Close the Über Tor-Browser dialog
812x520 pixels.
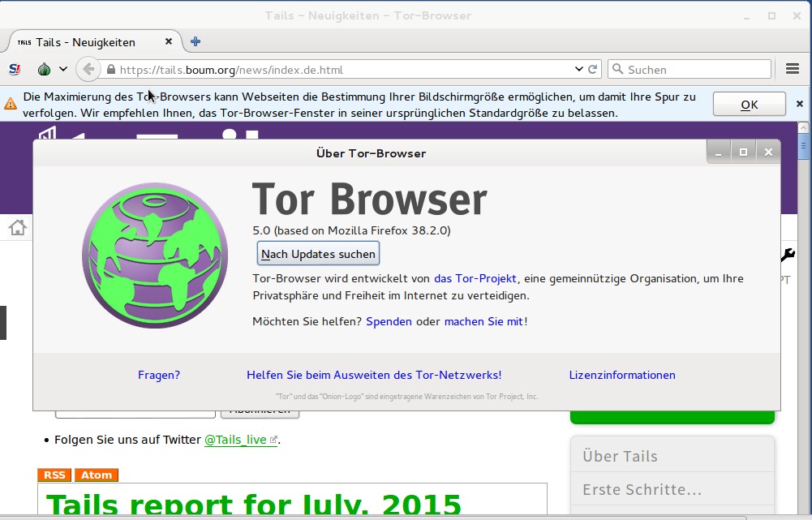click(x=768, y=153)
